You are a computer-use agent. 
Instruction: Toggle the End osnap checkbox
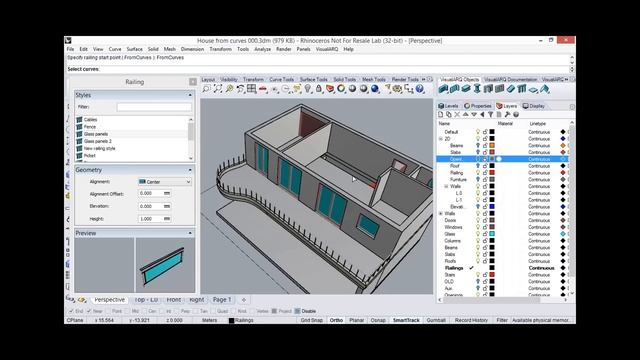pos(71,311)
